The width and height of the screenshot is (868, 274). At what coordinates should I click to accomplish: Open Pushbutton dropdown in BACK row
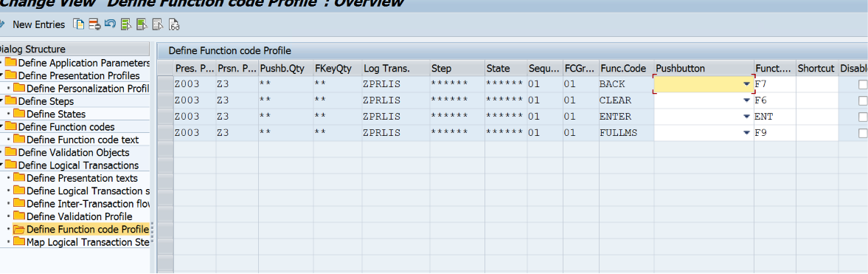click(747, 84)
